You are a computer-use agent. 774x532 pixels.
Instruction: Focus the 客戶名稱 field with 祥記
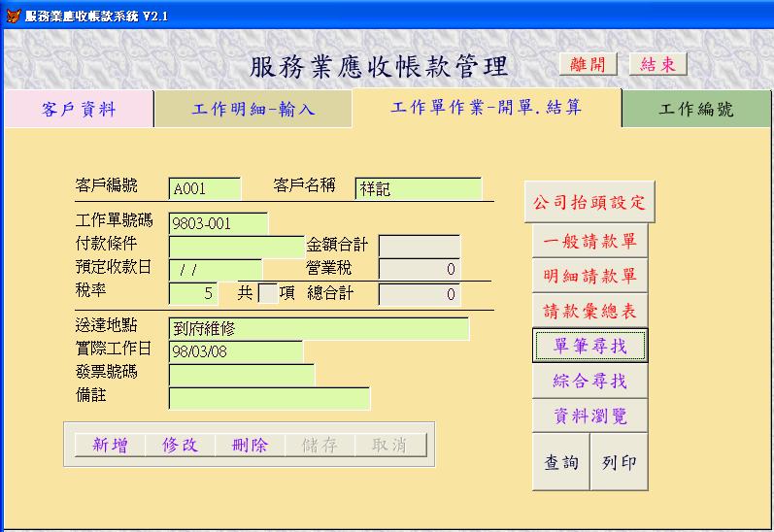tap(419, 188)
